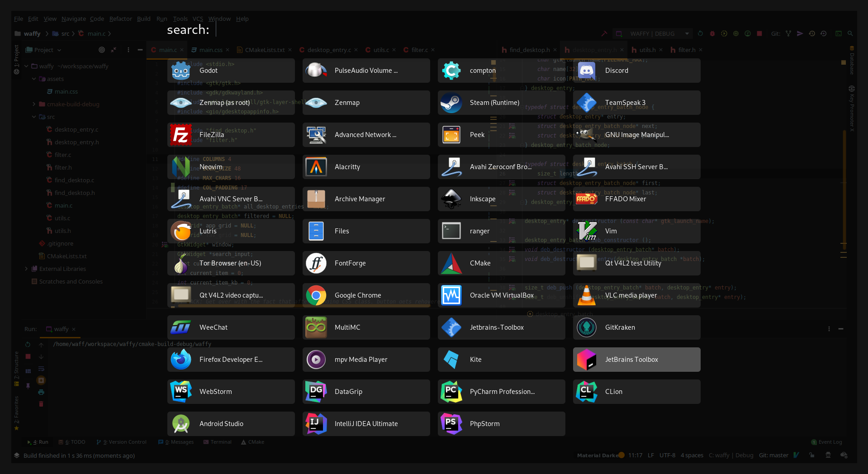Open the Discord launcher icon
868x474 pixels.
[587, 71]
